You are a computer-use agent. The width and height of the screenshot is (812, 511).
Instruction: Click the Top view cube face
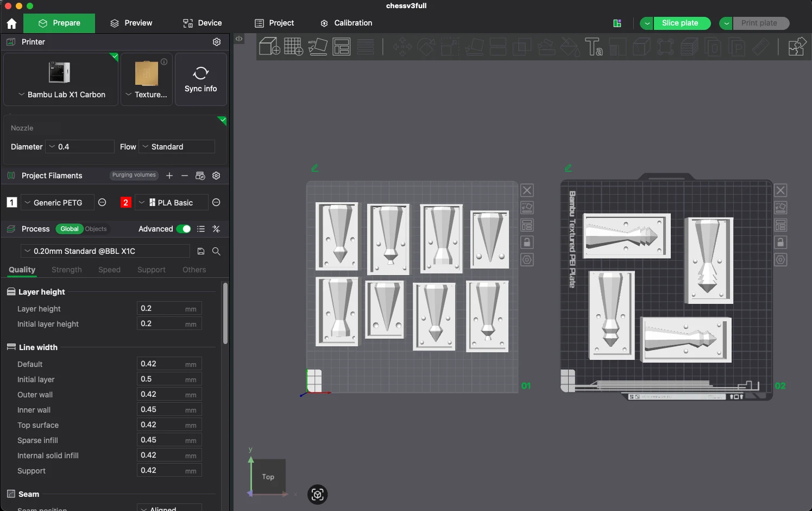point(268,477)
